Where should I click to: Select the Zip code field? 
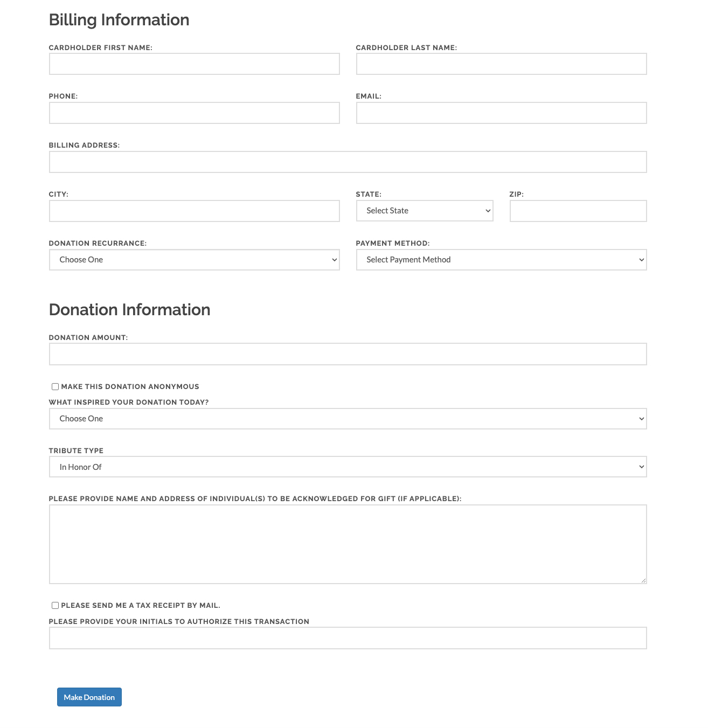coord(578,211)
